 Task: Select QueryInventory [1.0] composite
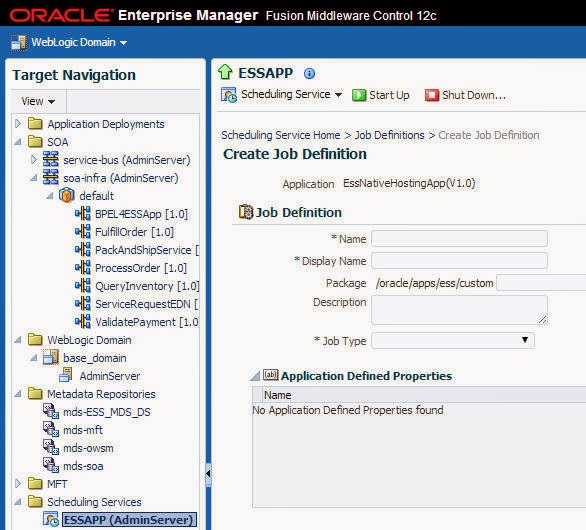coord(147,286)
